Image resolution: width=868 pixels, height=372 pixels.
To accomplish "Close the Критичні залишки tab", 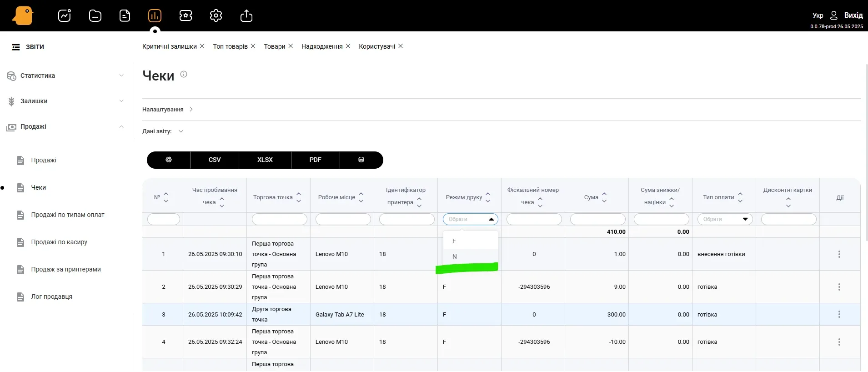I will tap(202, 46).
